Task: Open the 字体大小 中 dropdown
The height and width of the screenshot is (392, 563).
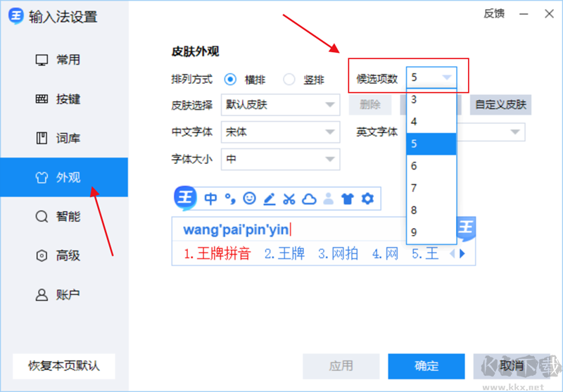Action: [280, 159]
